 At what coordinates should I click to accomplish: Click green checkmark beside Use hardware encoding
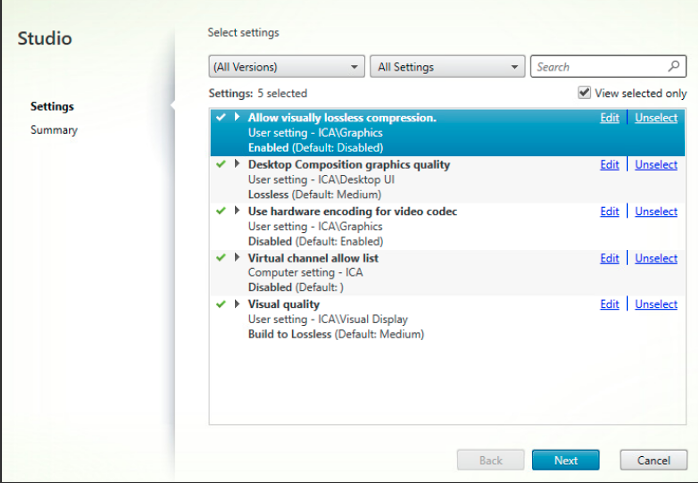pos(220,211)
